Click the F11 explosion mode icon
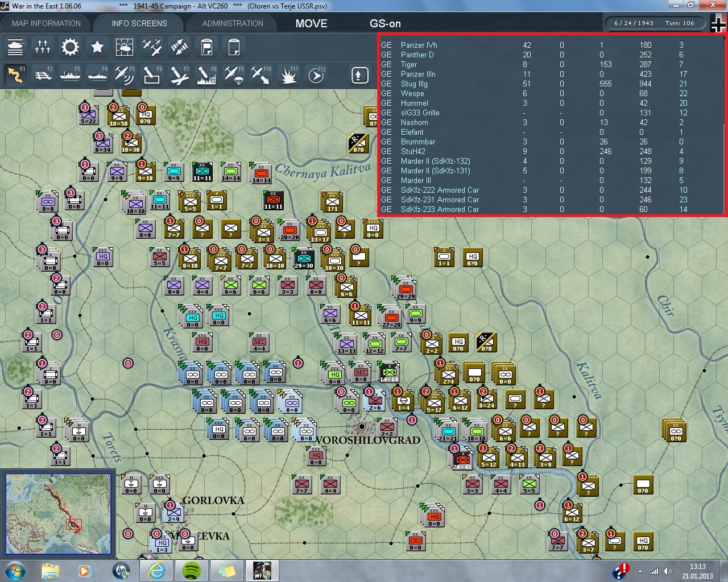The image size is (728, 582). [x=288, y=75]
